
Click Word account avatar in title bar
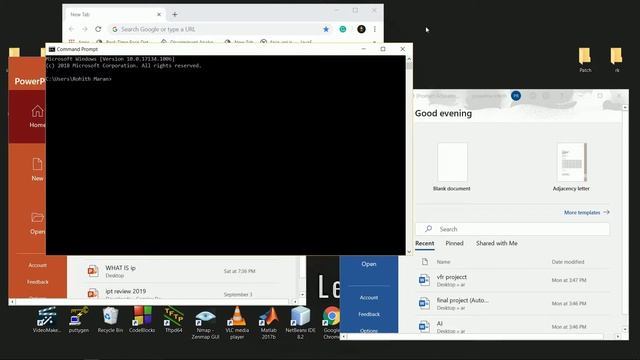coord(516,96)
